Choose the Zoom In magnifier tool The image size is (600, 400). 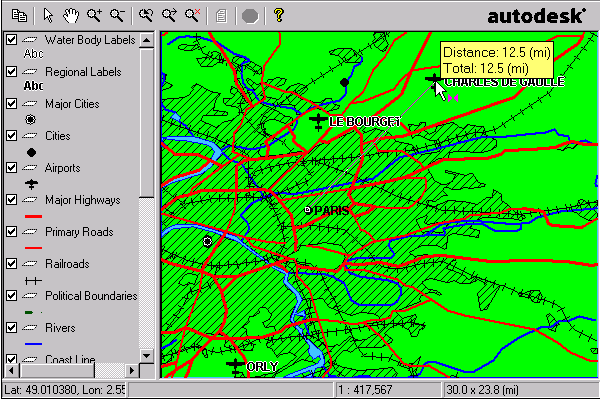tap(94, 15)
